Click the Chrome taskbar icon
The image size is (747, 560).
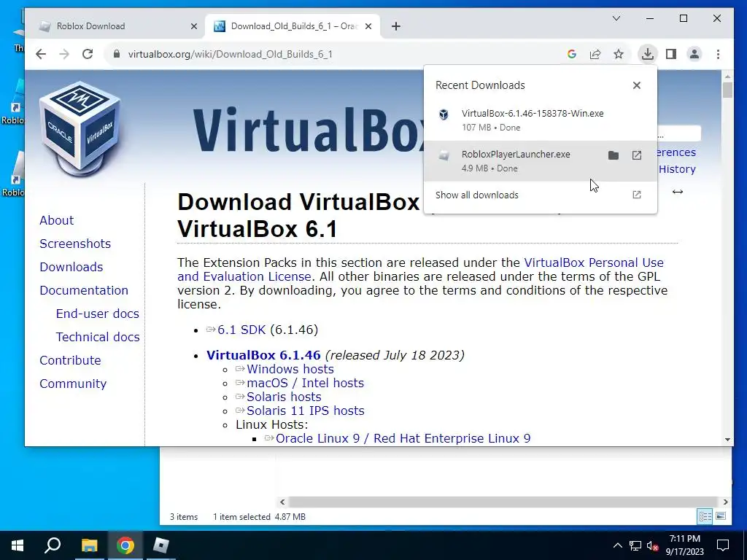[x=125, y=545]
